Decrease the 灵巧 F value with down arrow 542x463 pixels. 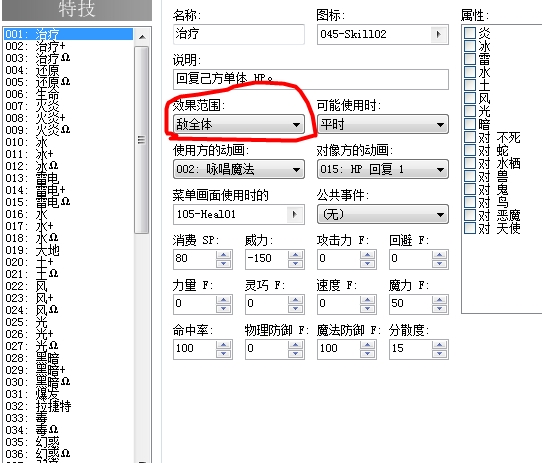coord(295,308)
